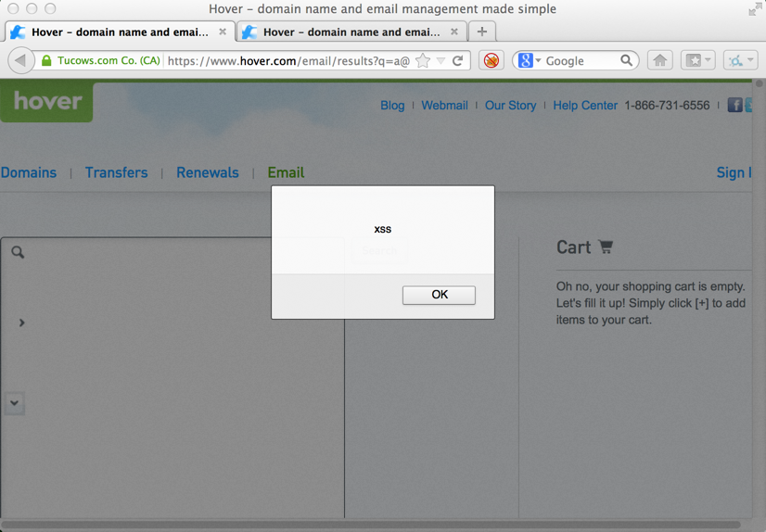766x532 pixels.
Task: Reload the page with the refresh icon
Action: 457,61
